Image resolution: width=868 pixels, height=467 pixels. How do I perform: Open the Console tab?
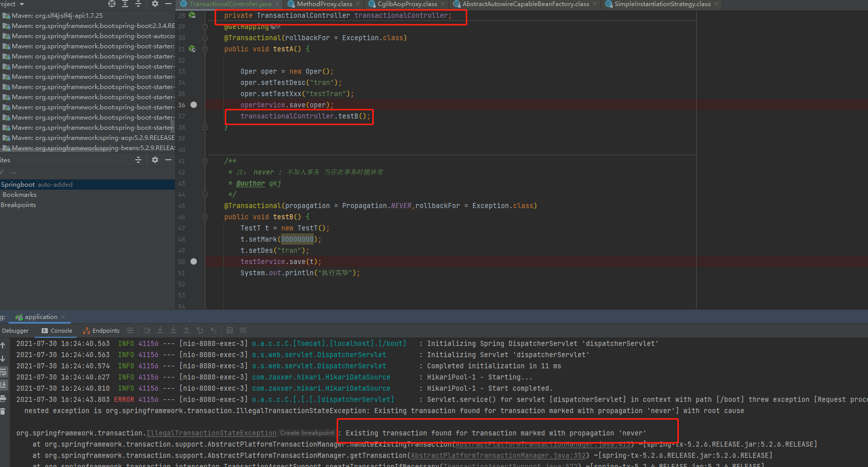point(57,331)
